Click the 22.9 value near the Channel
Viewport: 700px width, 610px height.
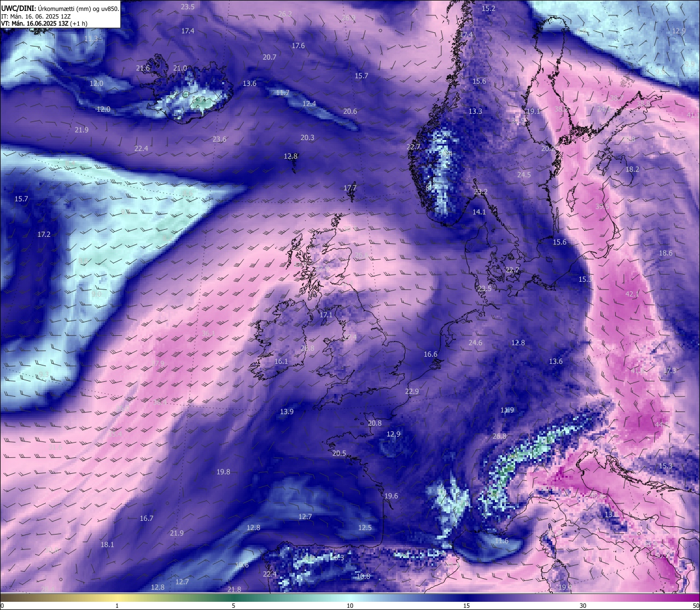click(412, 392)
